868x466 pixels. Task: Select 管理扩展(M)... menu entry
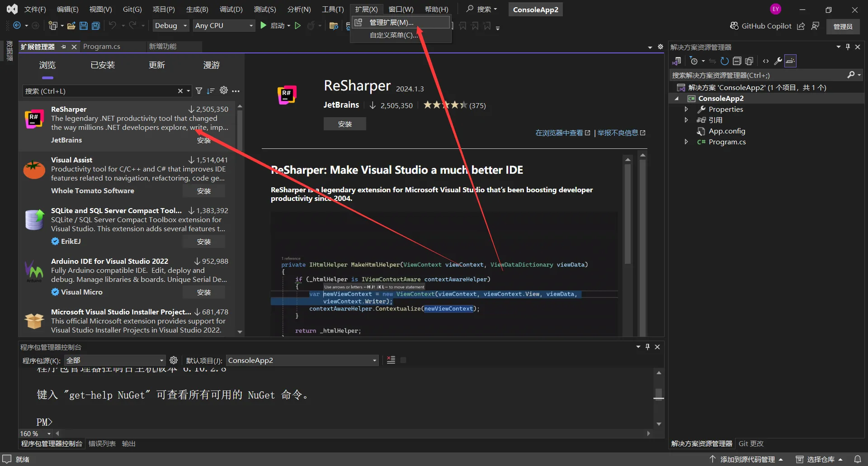[x=401, y=22]
